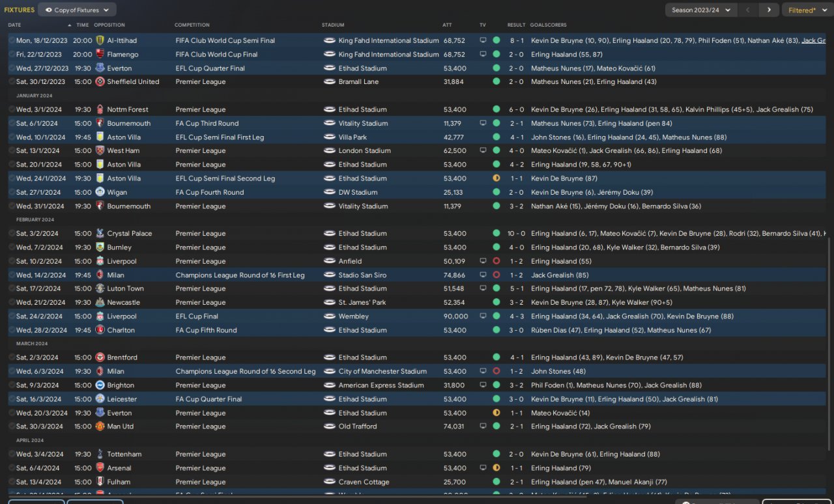This screenshot has width=834, height=504.
Task: Click the Nottm Forest club badge
Action: 100,109
